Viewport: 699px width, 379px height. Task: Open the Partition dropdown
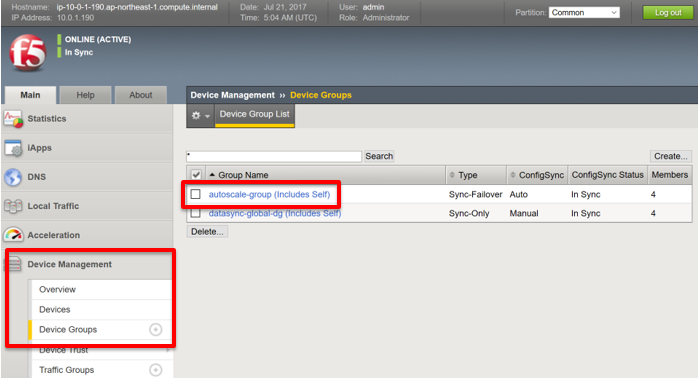pos(584,12)
